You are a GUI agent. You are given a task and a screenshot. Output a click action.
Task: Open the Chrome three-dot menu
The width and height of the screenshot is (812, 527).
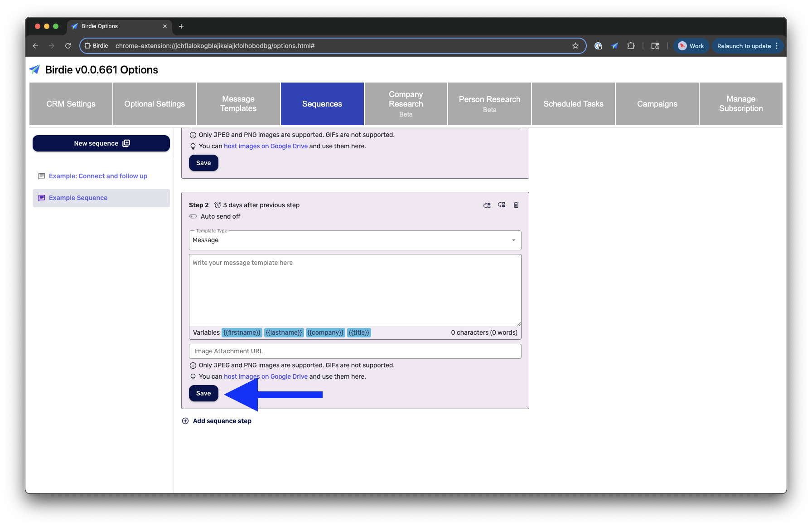tap(777, 46)
